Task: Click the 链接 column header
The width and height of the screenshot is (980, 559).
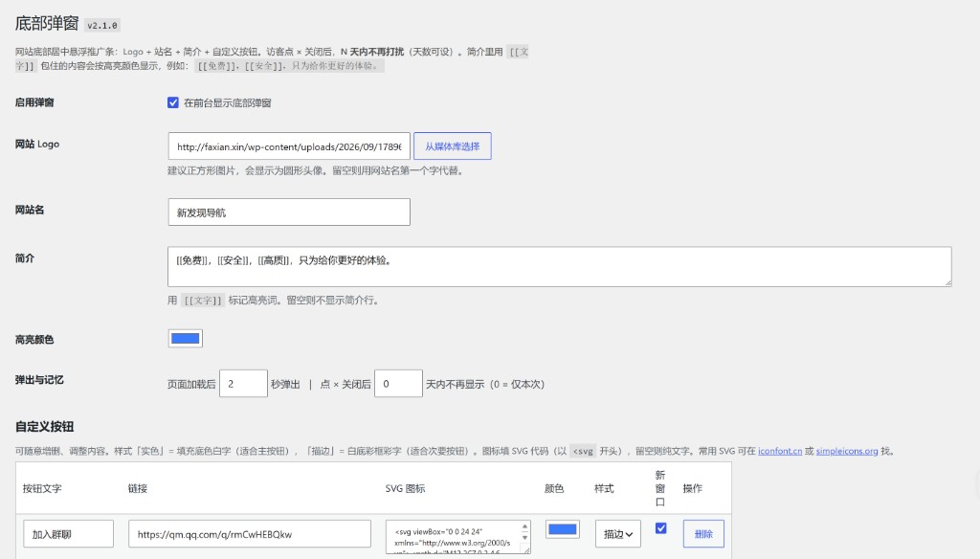Action: (x=138, y=488)
